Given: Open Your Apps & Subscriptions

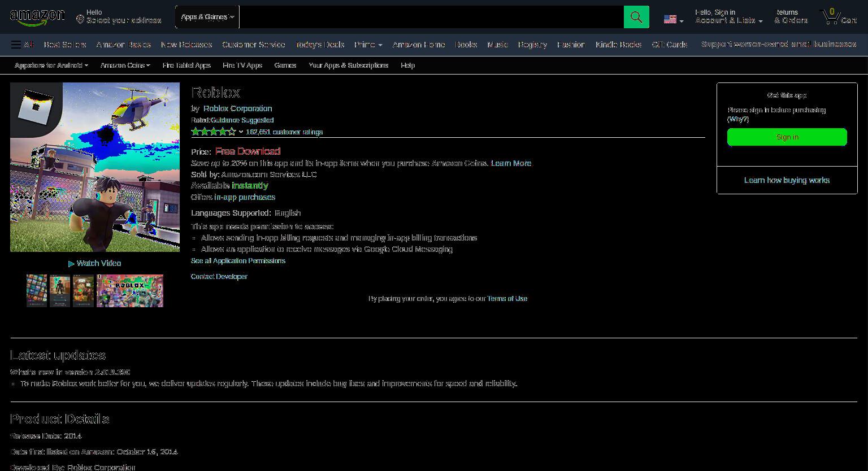Looking at the screenshot, I should [349, 66].
